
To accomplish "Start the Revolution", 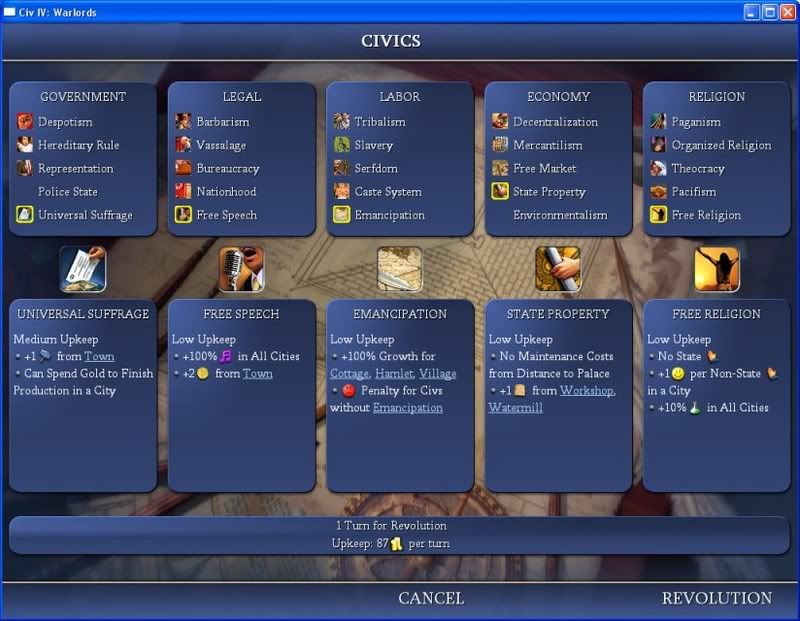I will pos(717,598).
